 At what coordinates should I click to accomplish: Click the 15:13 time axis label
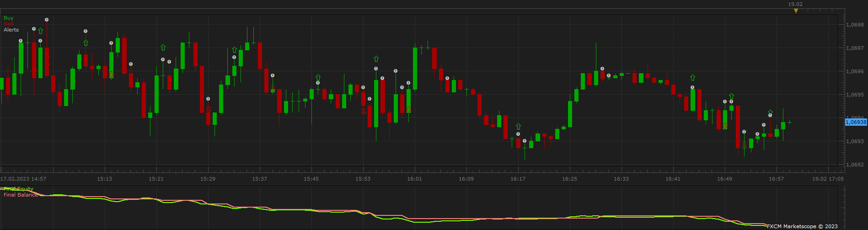click(x=104, y=179)
